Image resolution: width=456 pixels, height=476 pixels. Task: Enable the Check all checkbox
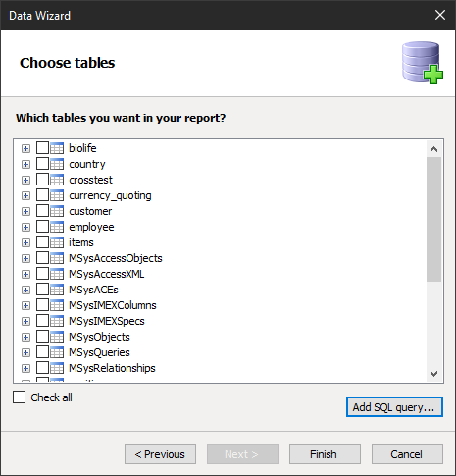tap(19, 397)
